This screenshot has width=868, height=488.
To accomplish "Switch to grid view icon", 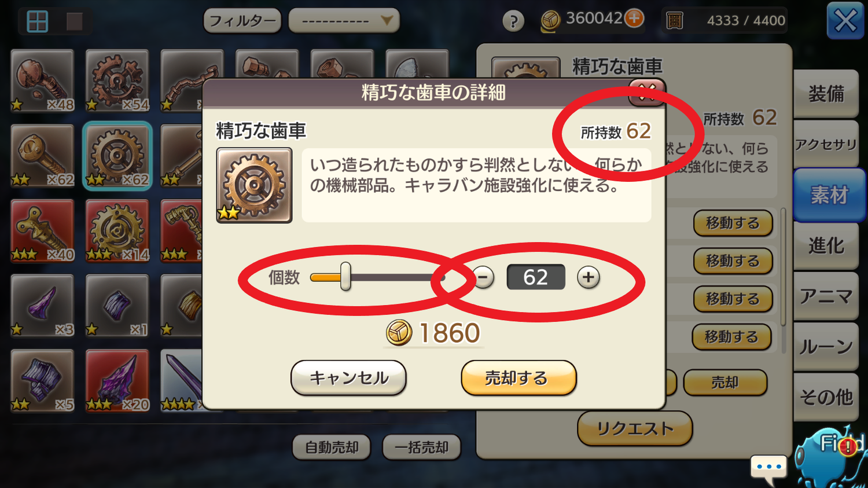I will [x=38, y=21].
